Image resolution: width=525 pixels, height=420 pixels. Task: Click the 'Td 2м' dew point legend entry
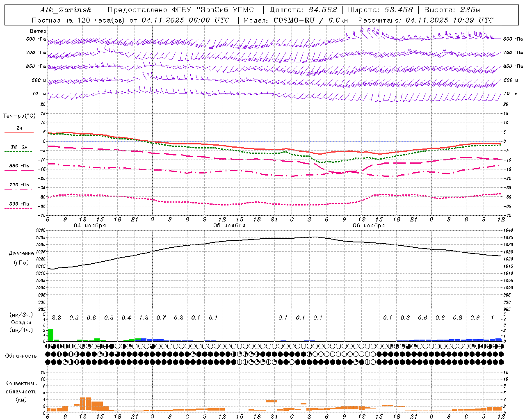[x=19, y=147]
